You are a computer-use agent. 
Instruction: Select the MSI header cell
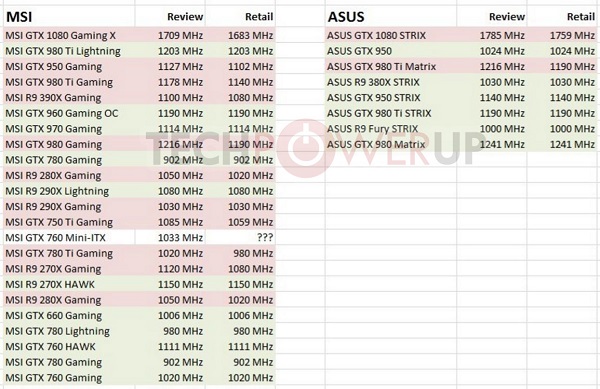[69, 16]
